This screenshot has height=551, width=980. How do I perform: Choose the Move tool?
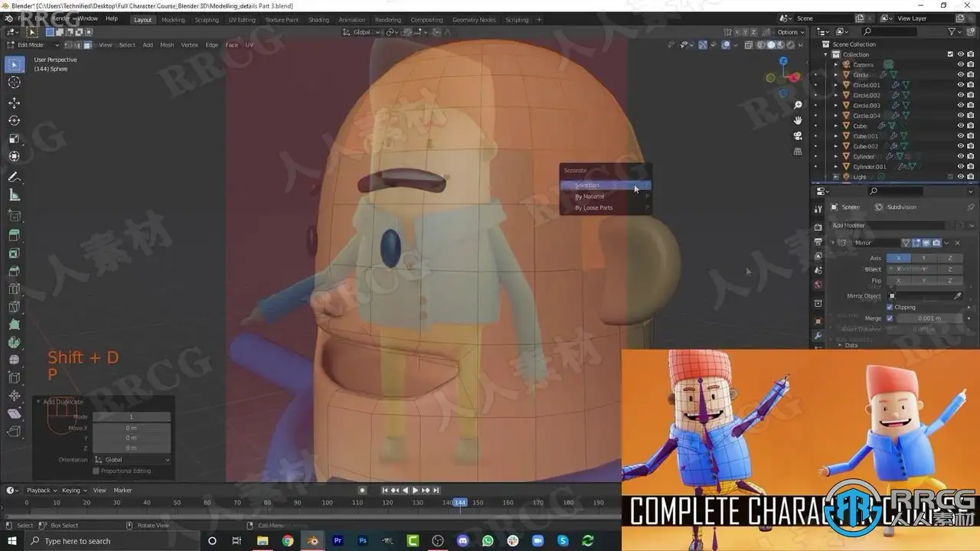coord(15,103)
